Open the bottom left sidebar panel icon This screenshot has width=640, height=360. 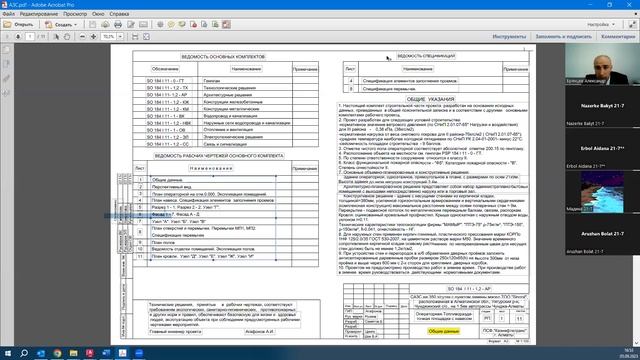pyautogui.click(x=7, y=93)
